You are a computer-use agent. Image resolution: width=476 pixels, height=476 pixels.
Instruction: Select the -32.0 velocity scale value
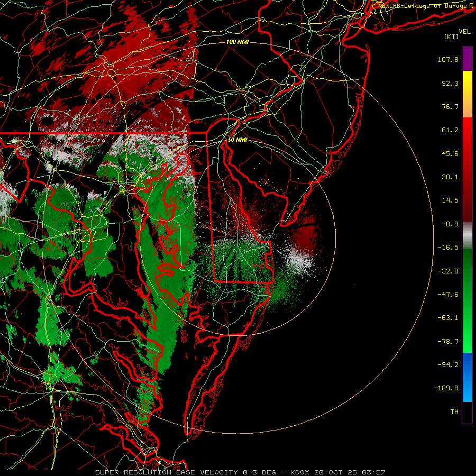tap(448, 271)
